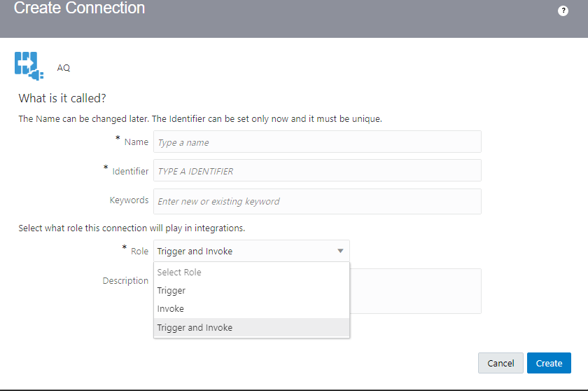
Task: Click the AQ adapter icon
Action: tap(29, 66)
